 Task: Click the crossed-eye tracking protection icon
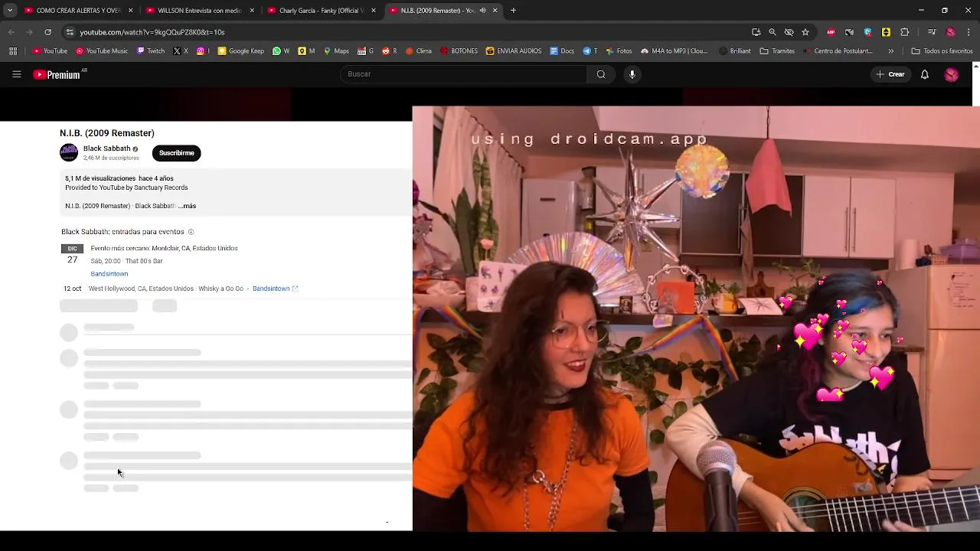coord(789,32)
